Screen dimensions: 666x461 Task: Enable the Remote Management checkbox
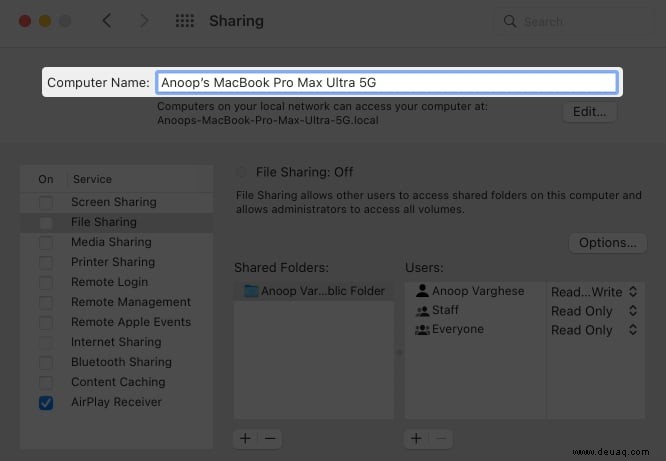pyautogui.click(x=46, y=302)
